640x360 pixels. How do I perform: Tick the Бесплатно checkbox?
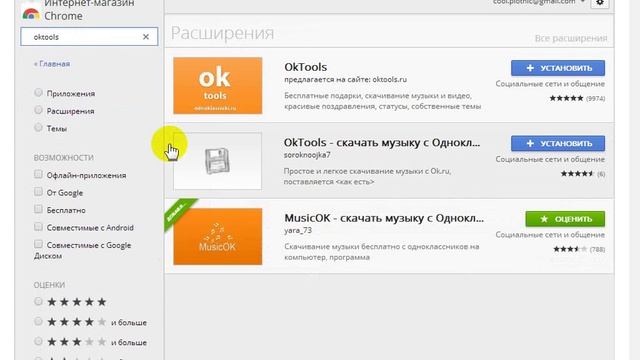point(38,209)
